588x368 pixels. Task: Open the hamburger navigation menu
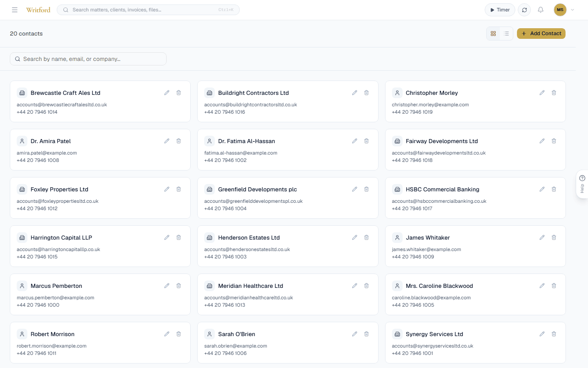point(15,10)
